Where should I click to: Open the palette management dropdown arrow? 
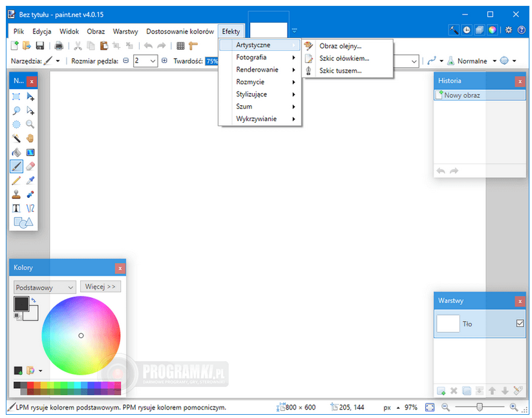(40, 371)
